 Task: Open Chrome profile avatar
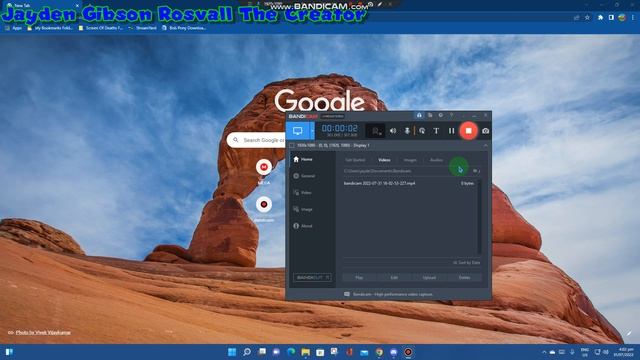tap(622, 18)
